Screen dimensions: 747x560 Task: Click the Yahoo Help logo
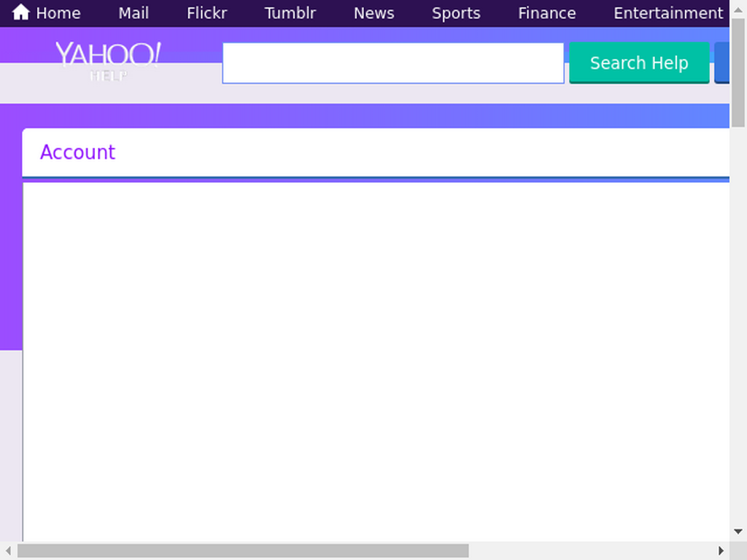point(108,61)
